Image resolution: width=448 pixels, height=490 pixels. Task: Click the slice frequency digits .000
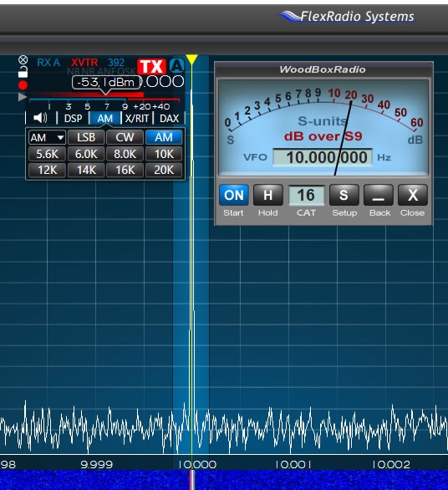[x=162, y=82]
